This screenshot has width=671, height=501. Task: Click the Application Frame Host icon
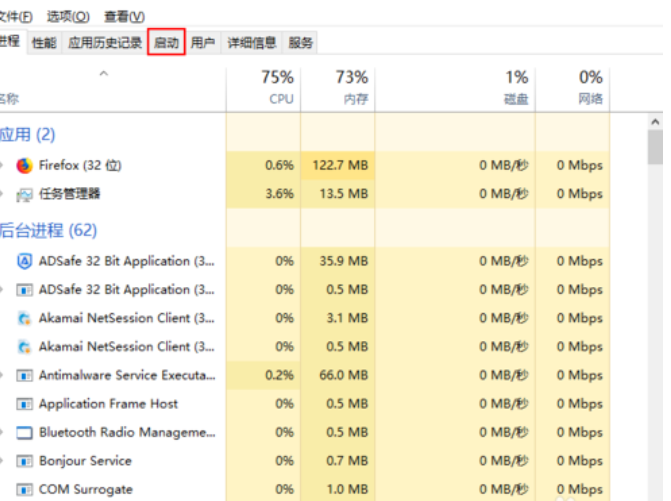[x=24, y=404]
